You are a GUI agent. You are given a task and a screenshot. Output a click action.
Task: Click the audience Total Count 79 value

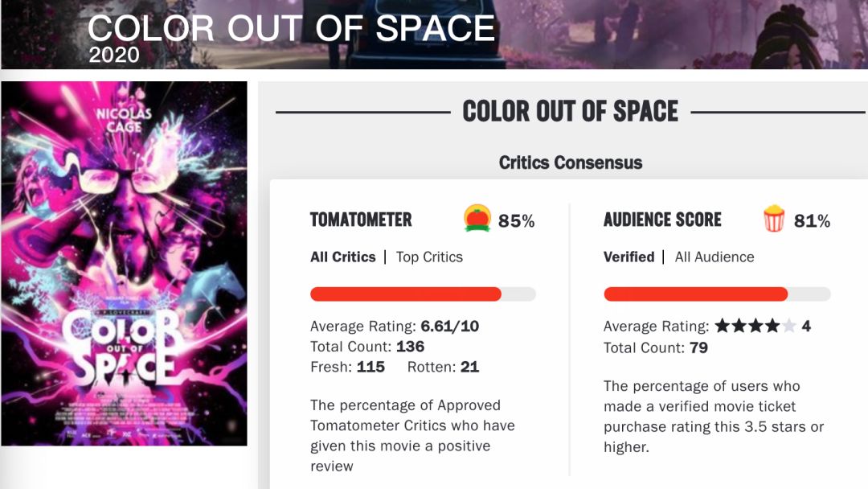click(698, 348)
